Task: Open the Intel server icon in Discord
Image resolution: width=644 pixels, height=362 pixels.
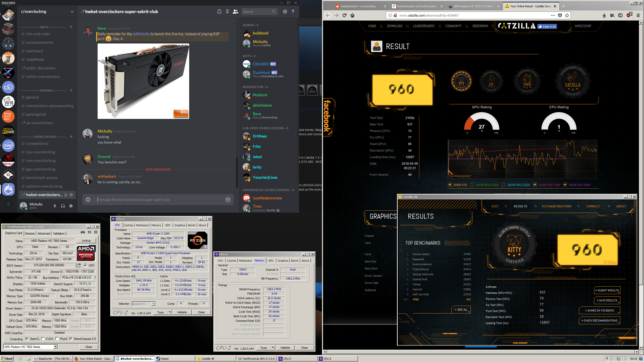Action: [8, 146]
